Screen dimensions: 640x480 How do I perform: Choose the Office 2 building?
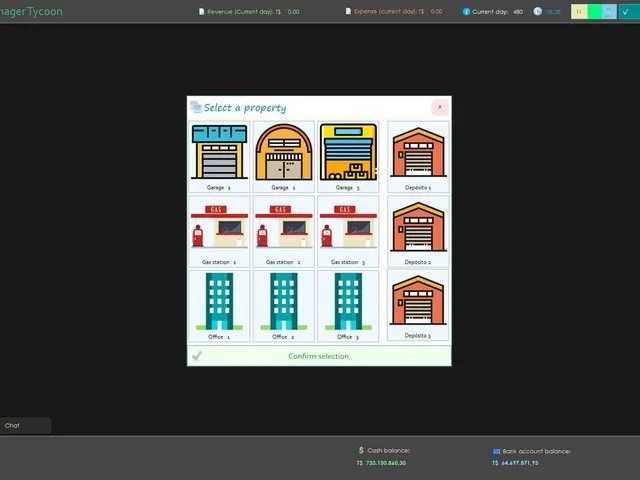coord(284,306)
